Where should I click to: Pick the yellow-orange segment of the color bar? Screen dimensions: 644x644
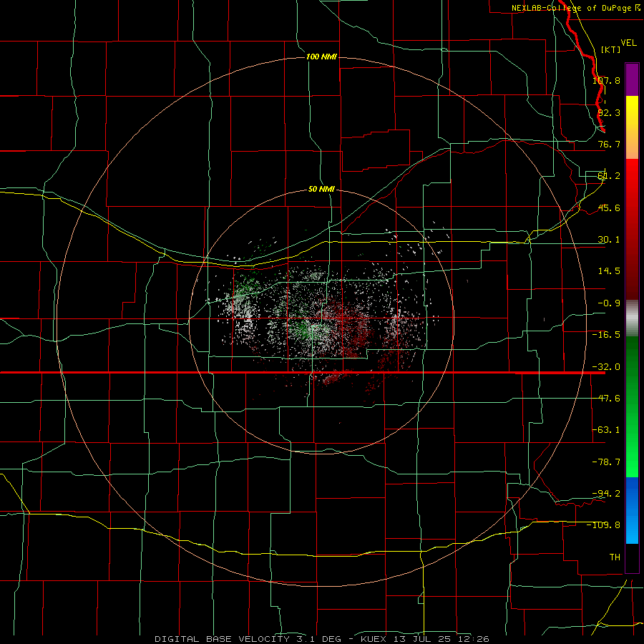(632, 127)
